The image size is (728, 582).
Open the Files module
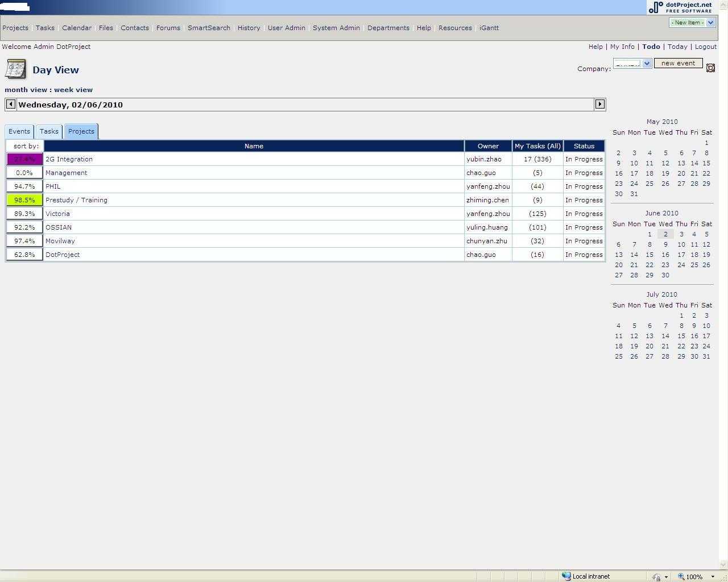106,28
